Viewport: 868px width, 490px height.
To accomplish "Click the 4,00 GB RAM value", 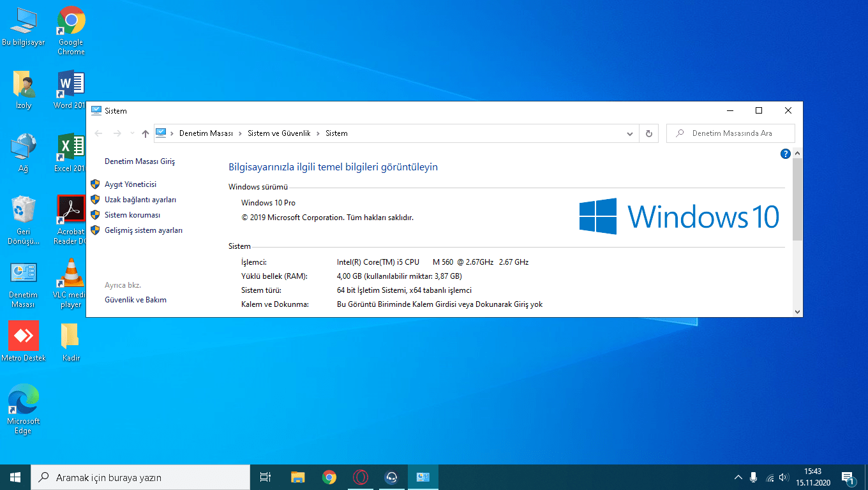I will (399, 276).
